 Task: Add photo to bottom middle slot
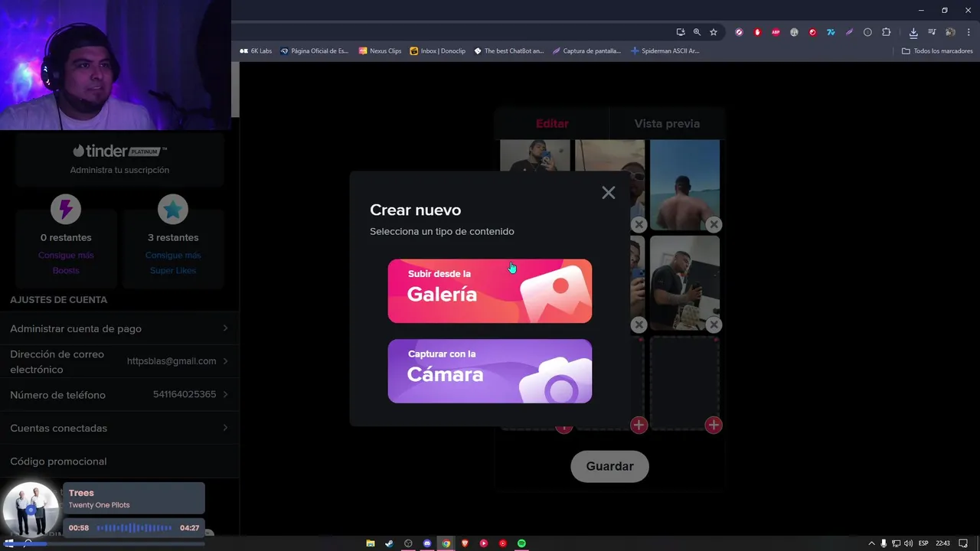click(x=639, y=425)
